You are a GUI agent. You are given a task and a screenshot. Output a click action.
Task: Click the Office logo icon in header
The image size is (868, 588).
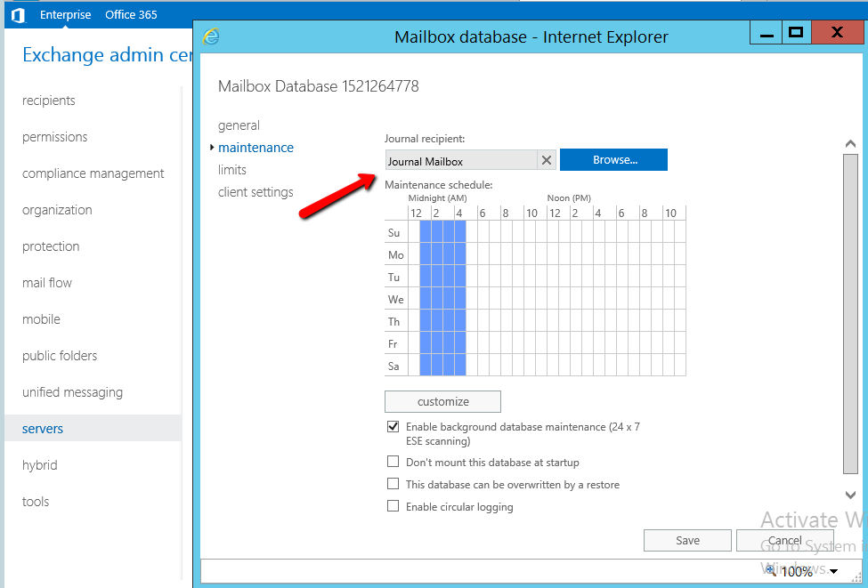(x=18, y=15)
